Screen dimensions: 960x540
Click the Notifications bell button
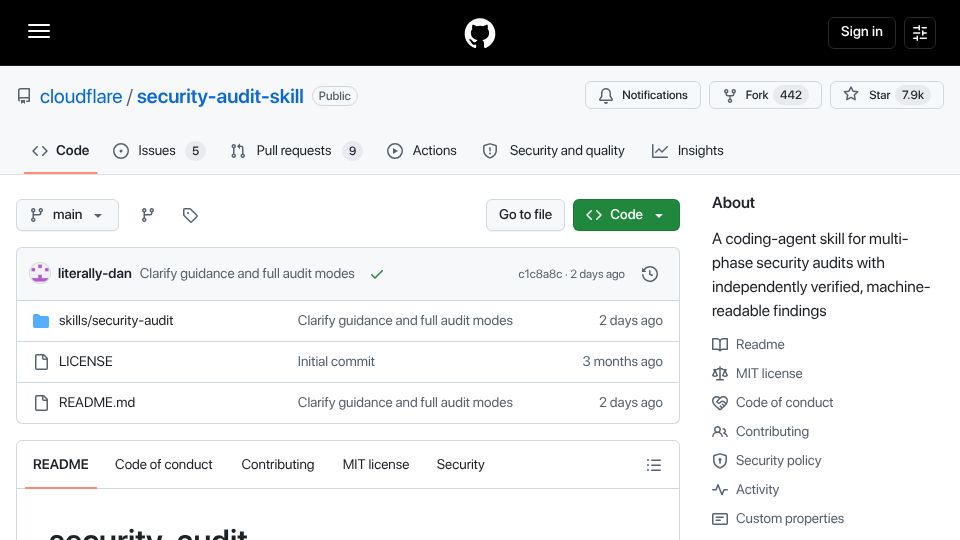pyautogui.click(x=642, y=95)
